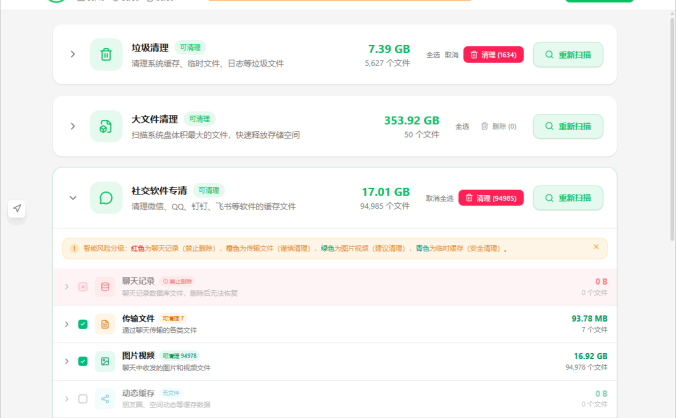
Task: Click the 社交软件专清 title
Action: pyautogui.click(x=159, y=190)
